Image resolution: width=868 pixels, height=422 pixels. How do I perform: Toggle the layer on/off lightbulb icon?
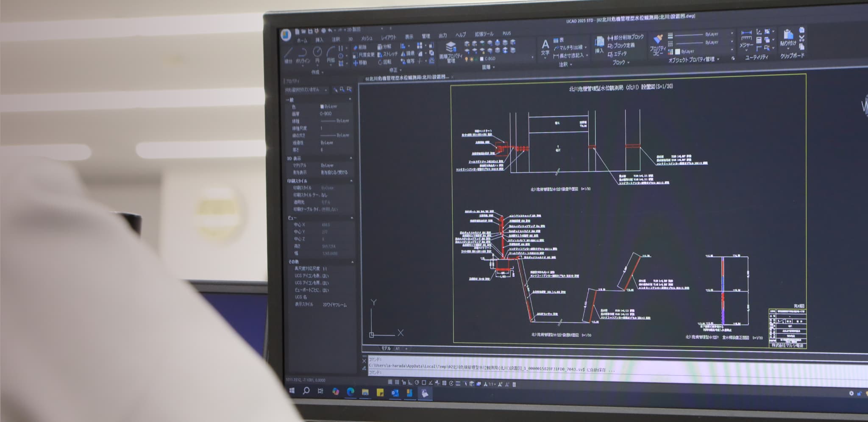coord(467,59)
